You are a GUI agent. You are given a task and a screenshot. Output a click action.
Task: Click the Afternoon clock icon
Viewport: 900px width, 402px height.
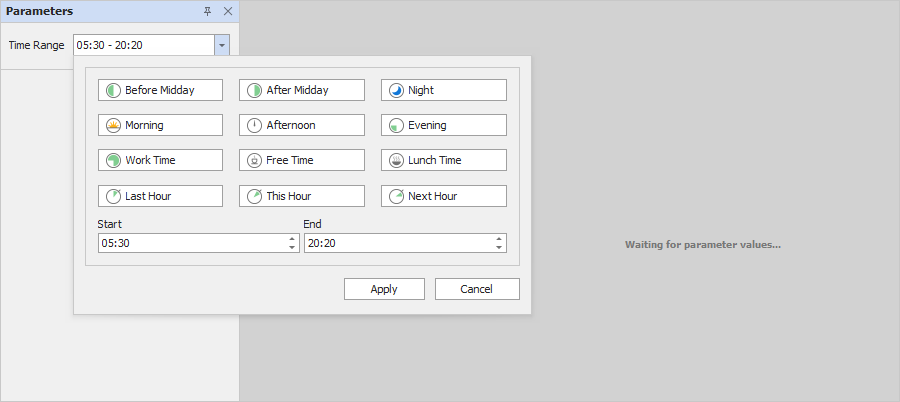click(255, 125)
